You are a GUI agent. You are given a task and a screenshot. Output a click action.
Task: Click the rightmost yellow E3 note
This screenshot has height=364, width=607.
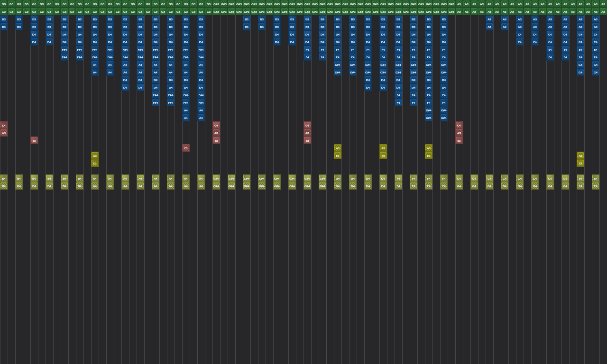pos(580,163)
